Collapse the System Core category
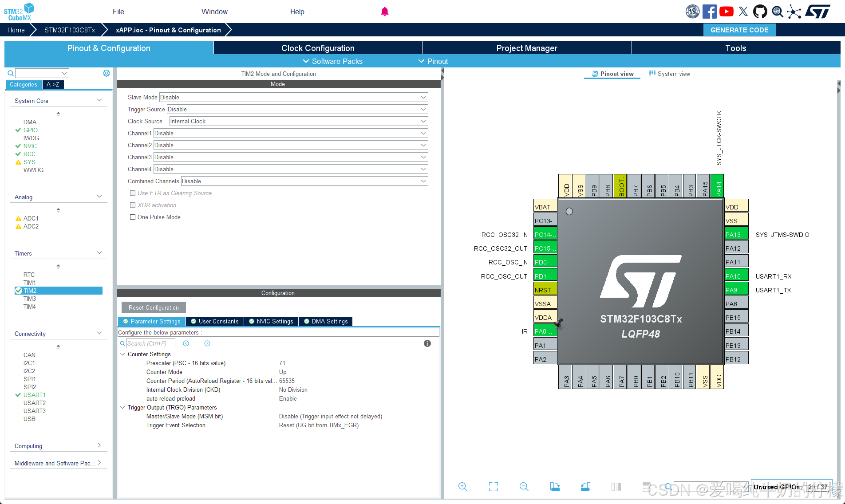 (99, 100)
